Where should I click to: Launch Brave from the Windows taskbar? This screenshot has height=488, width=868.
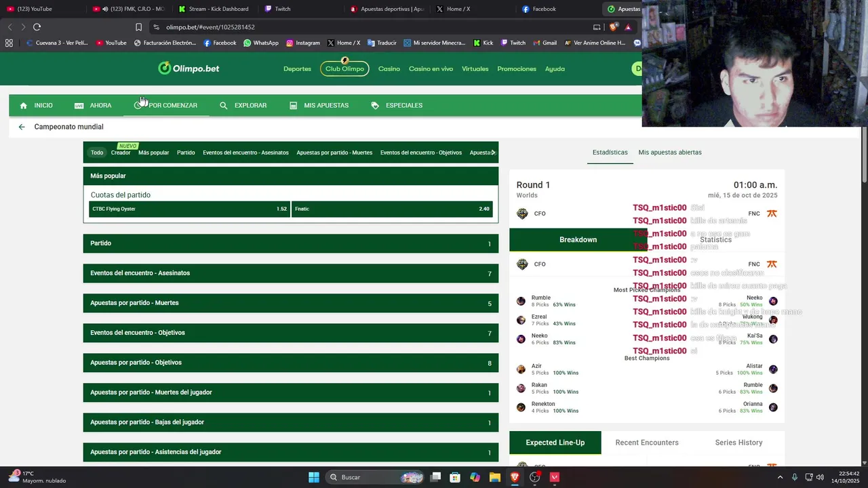(x=515, y=477)
